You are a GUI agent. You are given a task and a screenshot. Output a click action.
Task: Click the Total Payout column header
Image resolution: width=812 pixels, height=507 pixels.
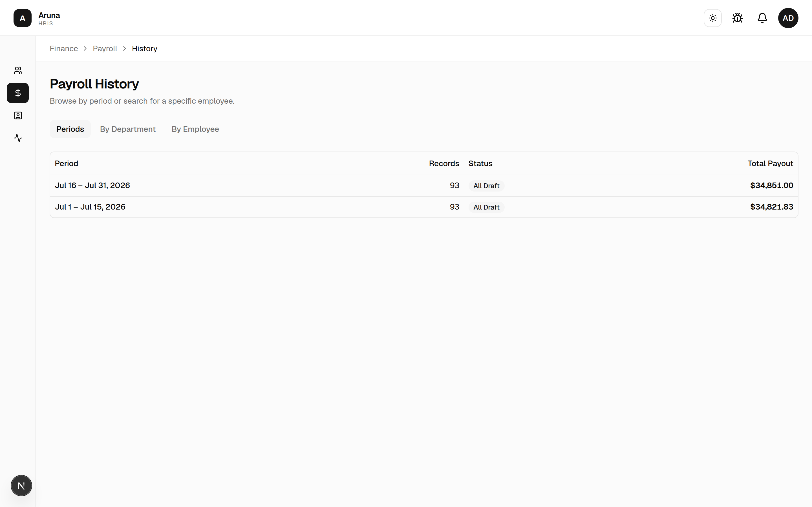[x=770, y=164]
